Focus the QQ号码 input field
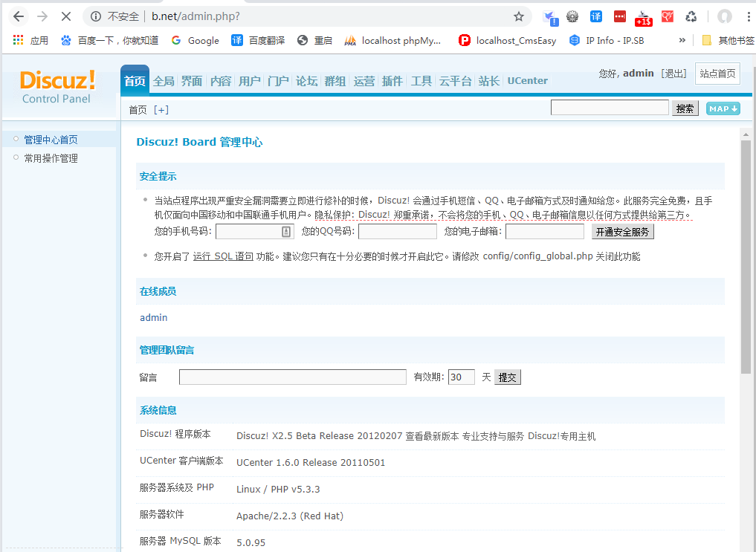The width and height of the screenshot is (756, 552). [x=398, y=232]
